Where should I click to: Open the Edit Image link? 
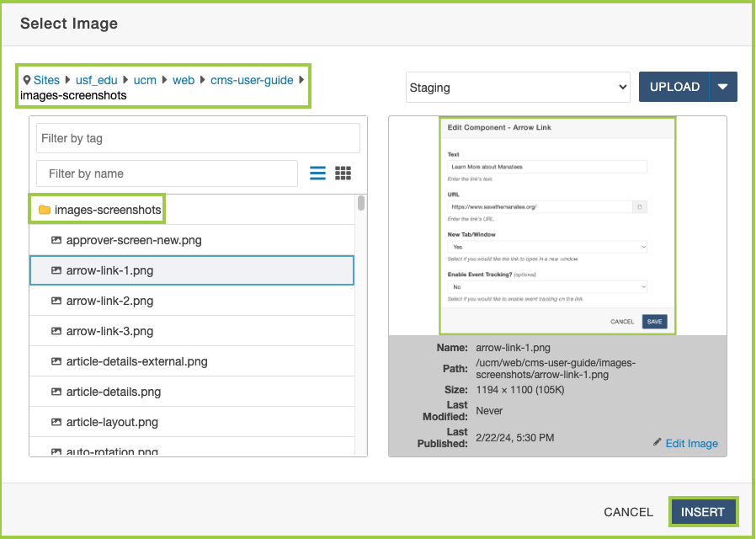coord(691,444)
